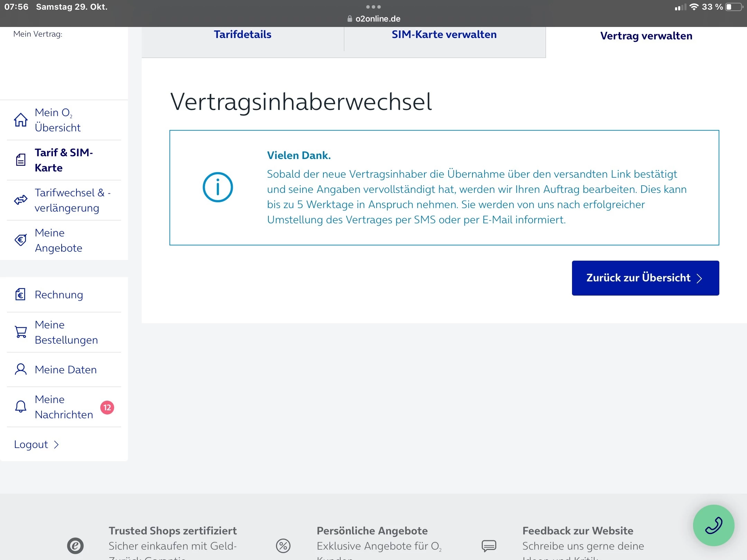Click the shopping cart icon beside Meine Bestellungen

(x=21, y=332)
